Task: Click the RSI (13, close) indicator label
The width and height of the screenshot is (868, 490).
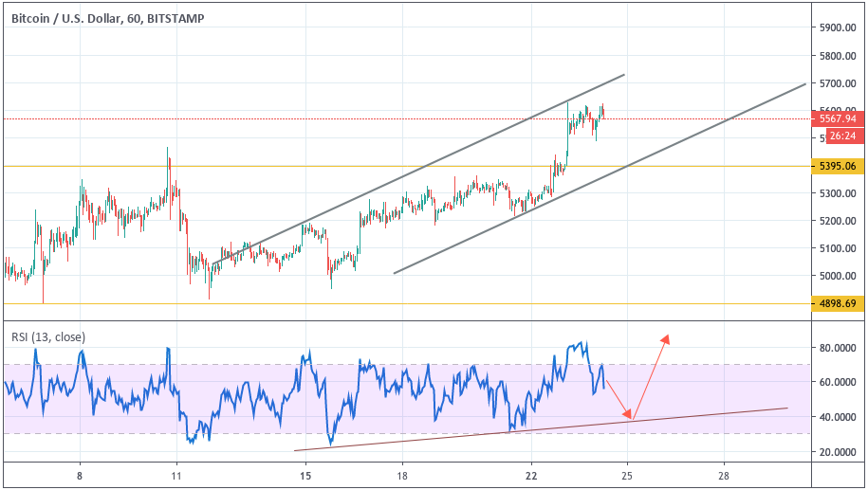Action: (48, 336)
